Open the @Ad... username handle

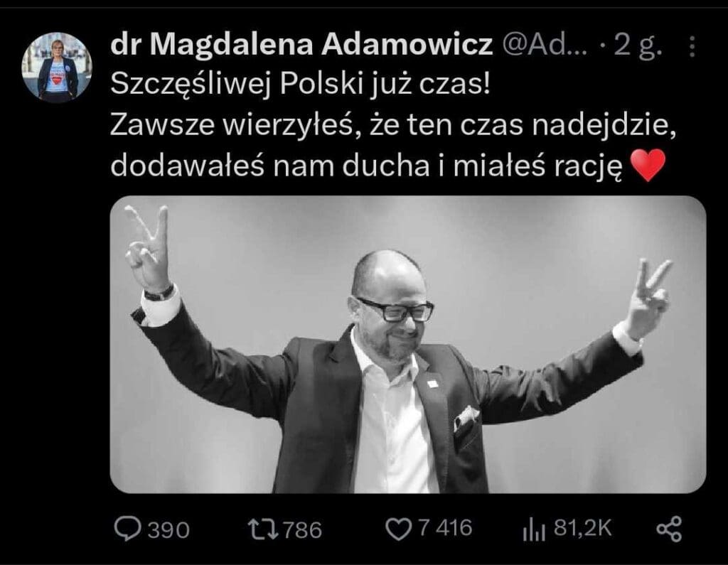pyautogui.click(x=545, y=45)
